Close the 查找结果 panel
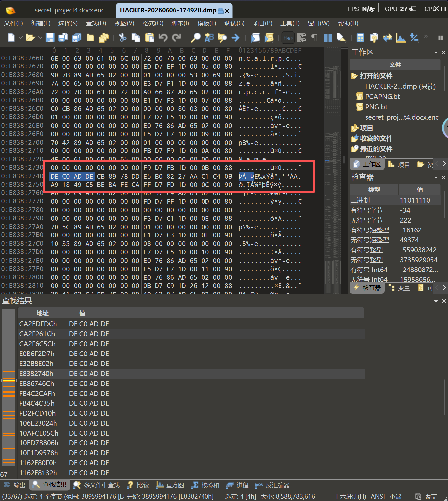This screenshot has width=448, height=501. pos(444,301)
